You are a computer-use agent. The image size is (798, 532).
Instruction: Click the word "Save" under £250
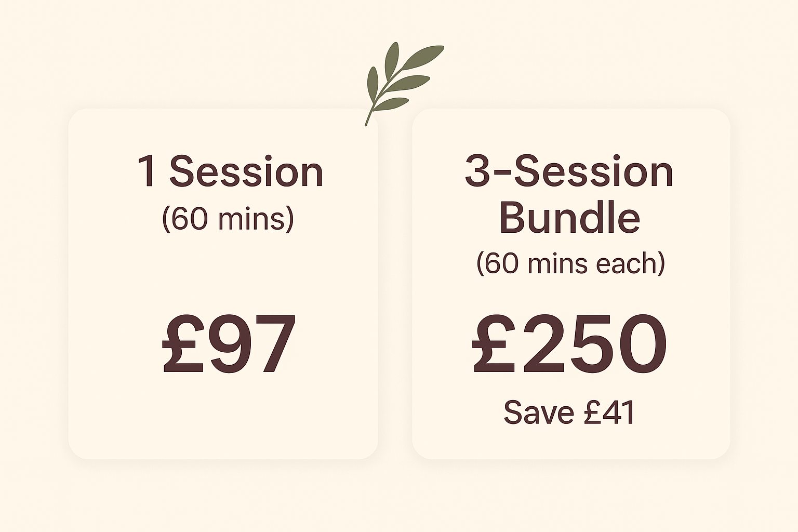coord(539,413)
